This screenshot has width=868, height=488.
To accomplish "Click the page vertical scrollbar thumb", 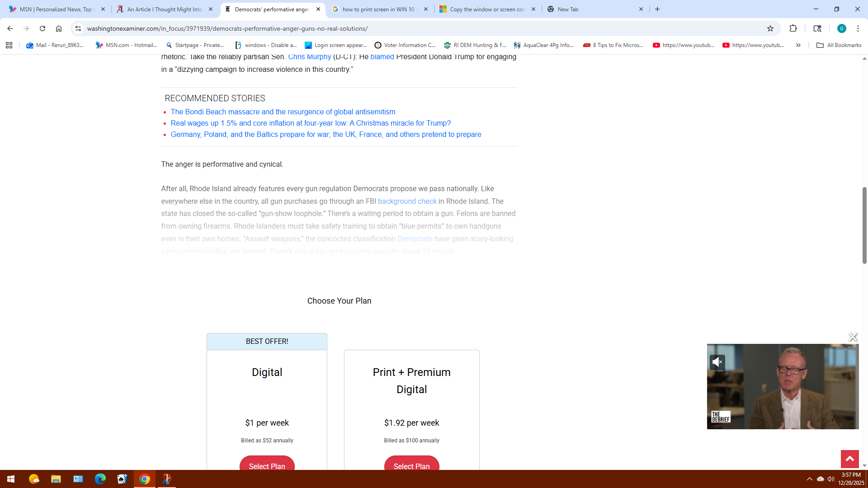I will [864, 225].
